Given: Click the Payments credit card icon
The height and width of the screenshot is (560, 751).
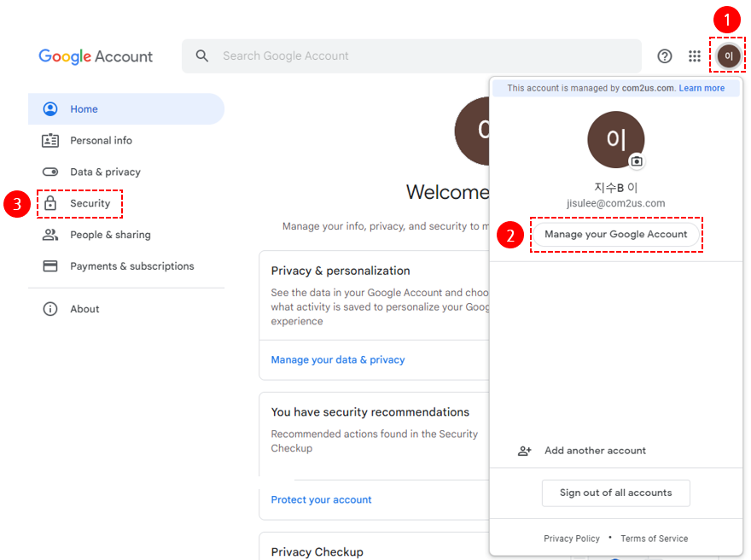Looking at the screenshot, I should click(x=50, y=265).
